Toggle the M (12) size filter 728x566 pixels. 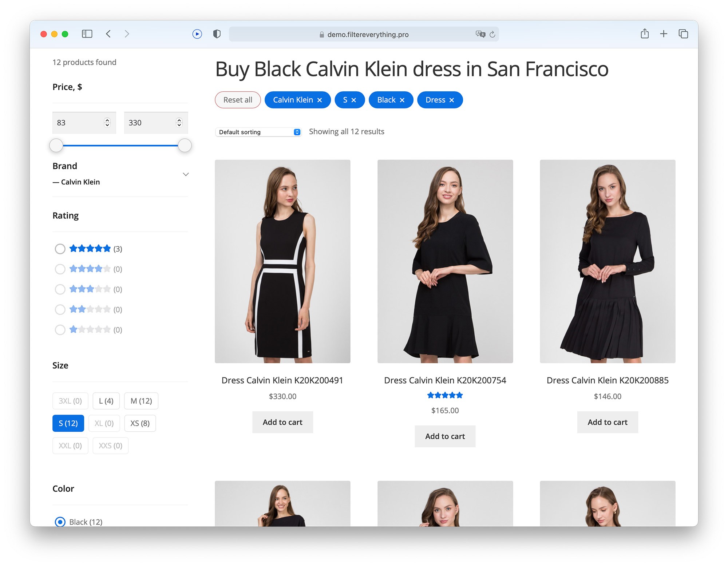(x=141, y=401)
